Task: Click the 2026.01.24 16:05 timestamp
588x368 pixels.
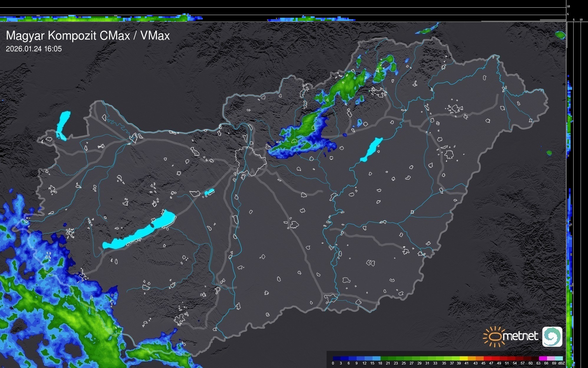Action: [x=34, y=49]
